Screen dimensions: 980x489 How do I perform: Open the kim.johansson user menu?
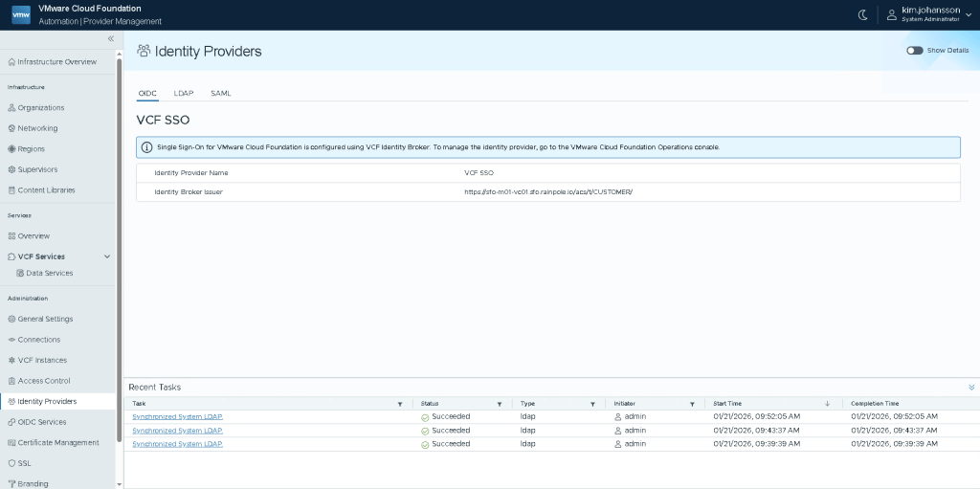(927, 14)
